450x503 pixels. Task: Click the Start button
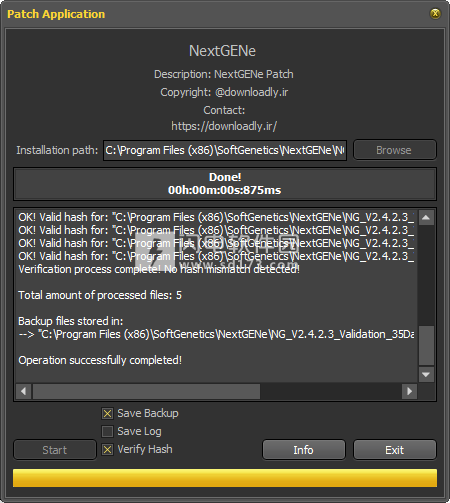point(55,450)
